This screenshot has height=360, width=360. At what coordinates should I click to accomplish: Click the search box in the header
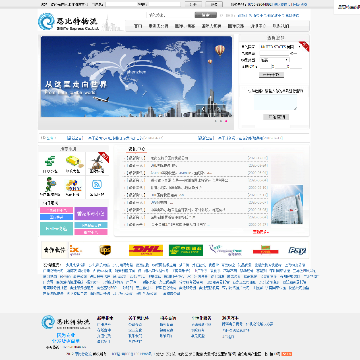[x=170, y=15]
